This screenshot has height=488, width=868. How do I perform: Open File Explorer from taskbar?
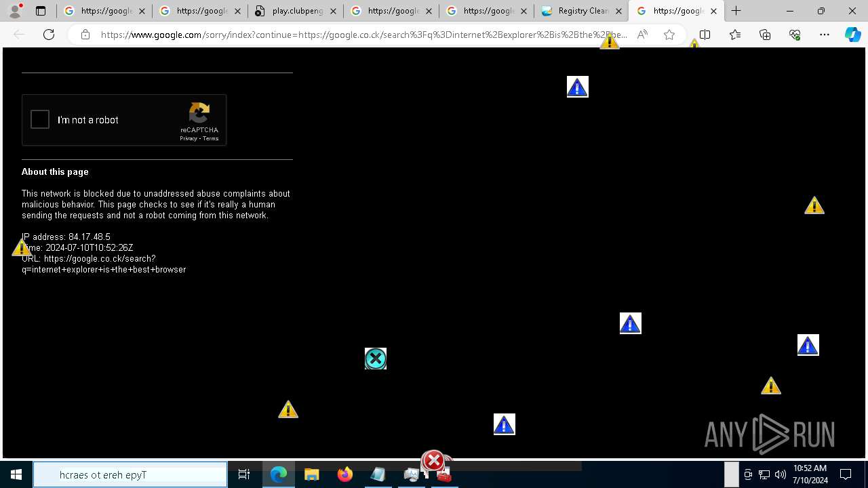312,474
